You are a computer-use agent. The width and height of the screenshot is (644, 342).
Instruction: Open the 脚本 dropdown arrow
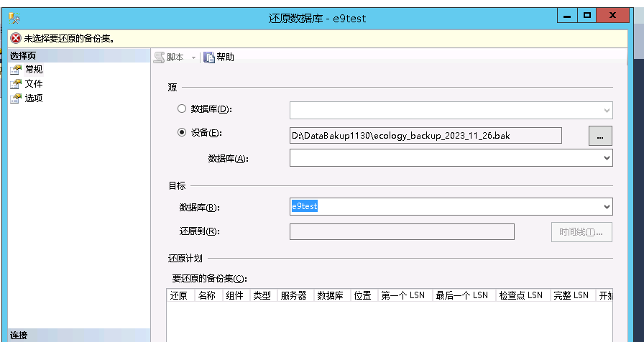(193, 58)
